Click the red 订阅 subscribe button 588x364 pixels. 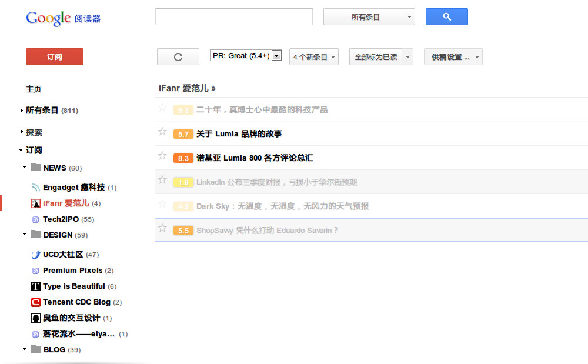pyautogui.click(x=54, y=57)
